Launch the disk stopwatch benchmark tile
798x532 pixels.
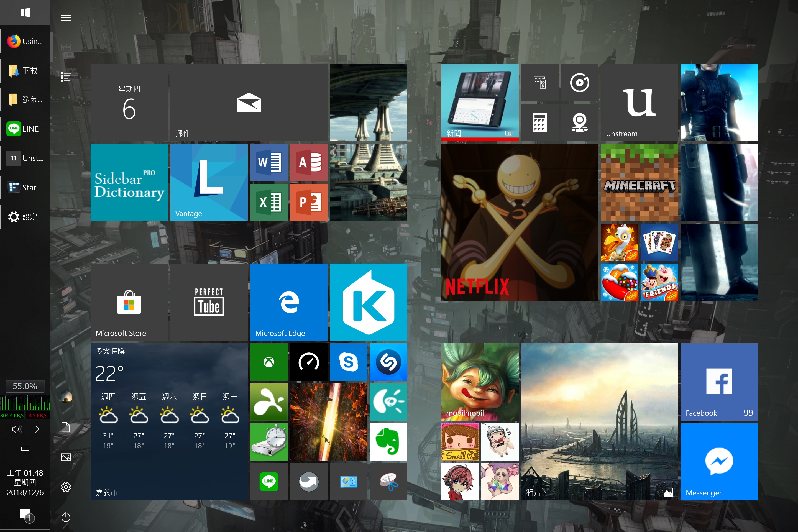(x=269, y=442)
